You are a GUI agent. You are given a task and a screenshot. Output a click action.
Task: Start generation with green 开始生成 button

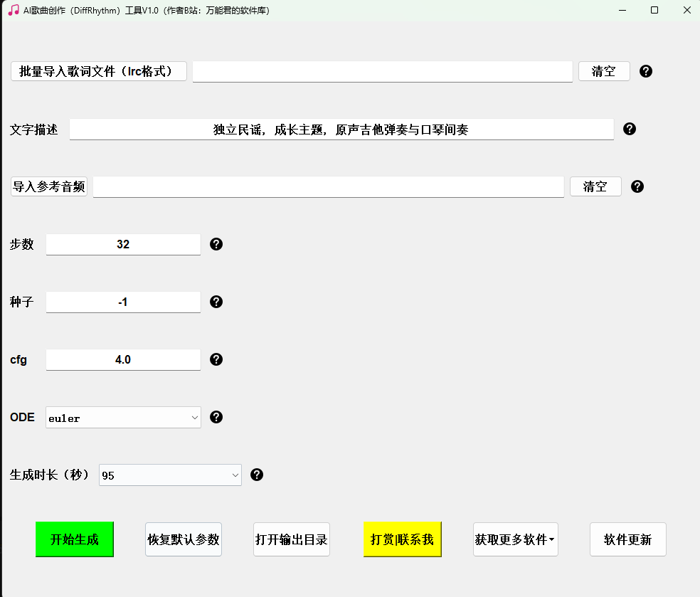75,539
